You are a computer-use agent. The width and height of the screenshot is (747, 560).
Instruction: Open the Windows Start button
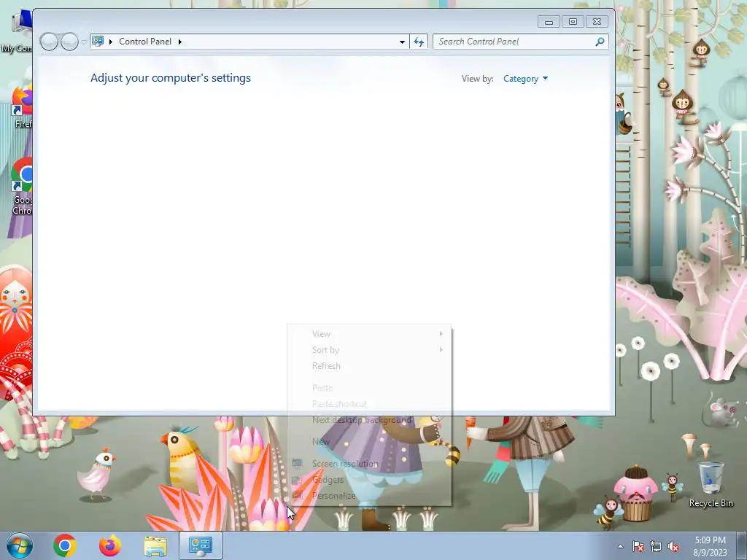pos(20,545)
